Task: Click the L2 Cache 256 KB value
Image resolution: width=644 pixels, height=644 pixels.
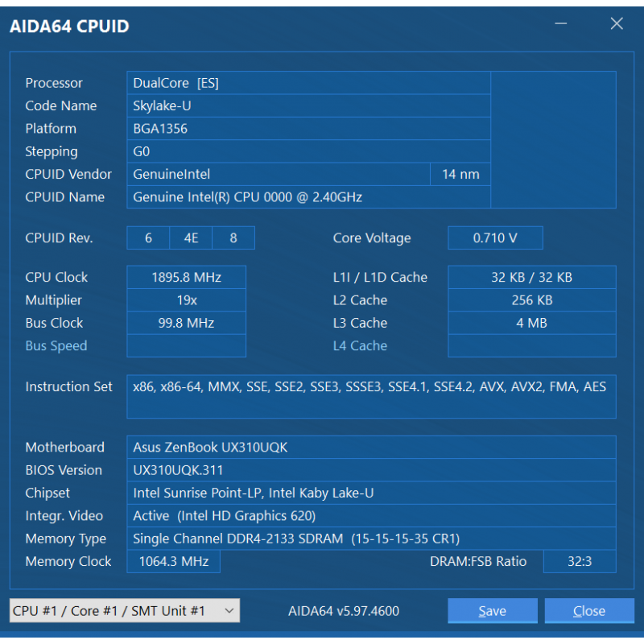Action: [532, 300]
